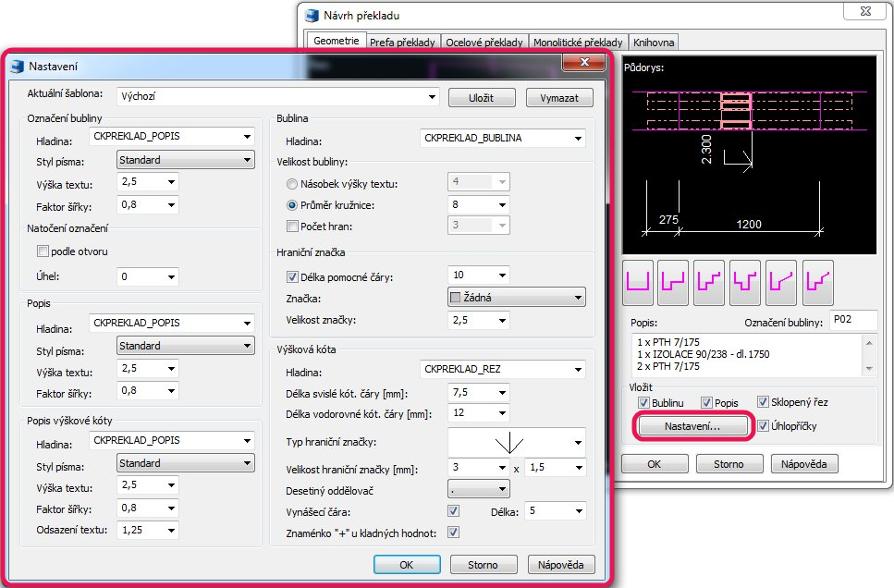Uncheck 'Bublinu' in Vložit group
The width and height of the screenshot is (894, 588).
tap(643, 403)
